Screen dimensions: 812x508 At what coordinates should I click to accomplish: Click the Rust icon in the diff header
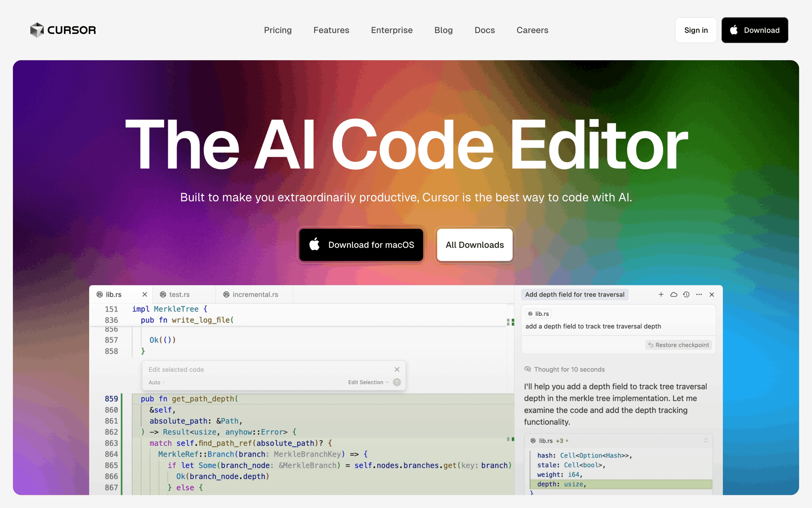coord(533,441)
